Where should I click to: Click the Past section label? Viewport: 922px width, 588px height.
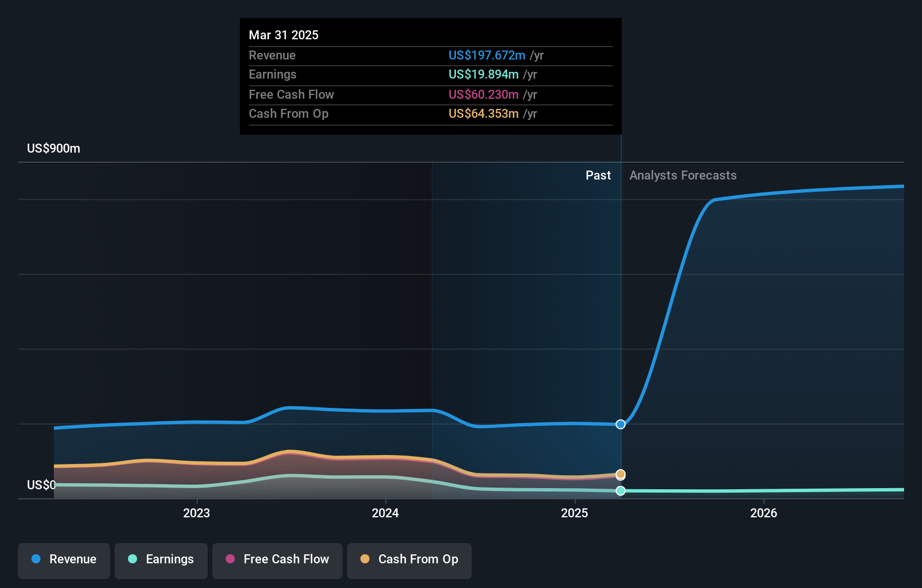tap(598, 176)
